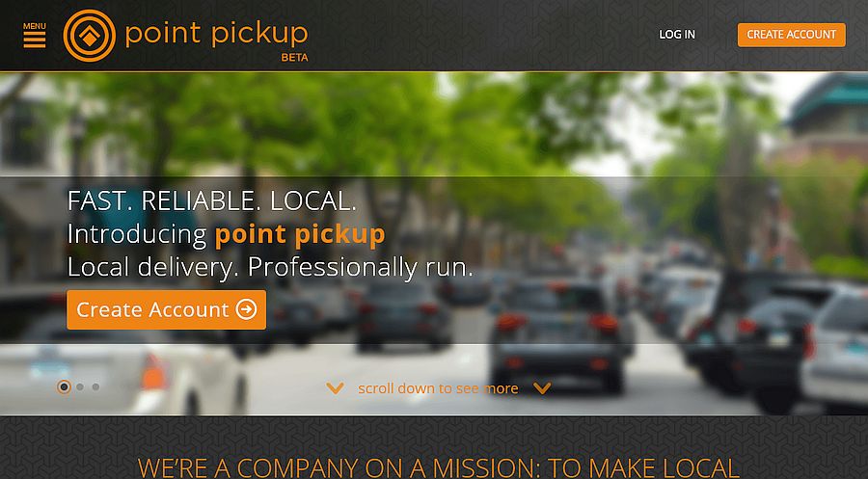Click the company mission heading
This screenshot has width=868, height=479.
(439, 468)
